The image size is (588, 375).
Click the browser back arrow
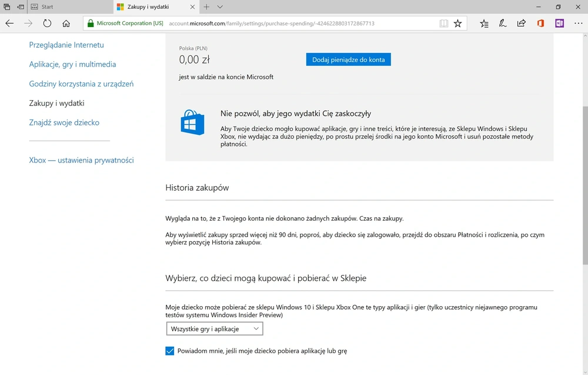pos(9,24)
